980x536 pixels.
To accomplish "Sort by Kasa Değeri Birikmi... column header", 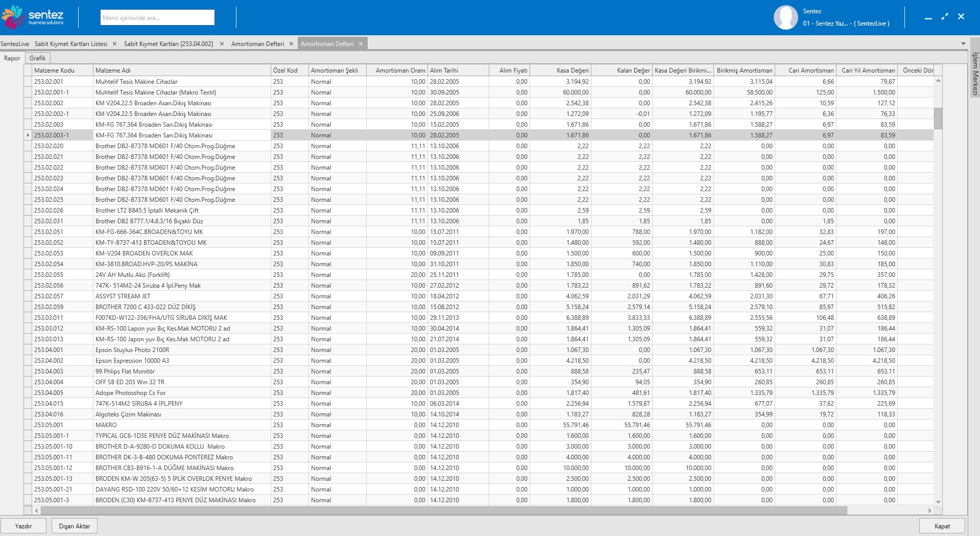I will [682, 71].
